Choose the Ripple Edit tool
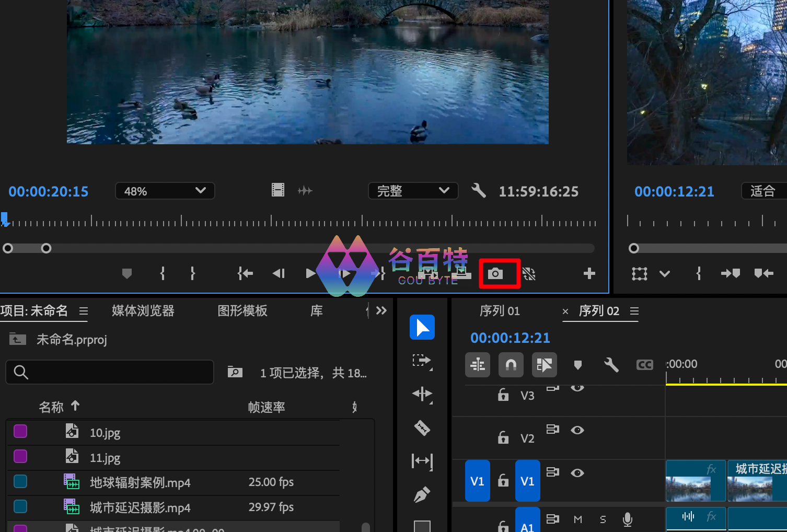This screenshot has width=787, height=532. click(422, 394)
